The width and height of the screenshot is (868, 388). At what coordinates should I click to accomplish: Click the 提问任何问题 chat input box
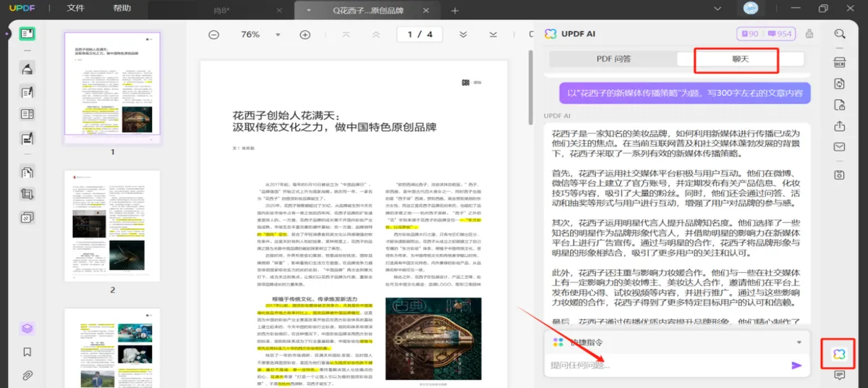(x=665, y=366)
